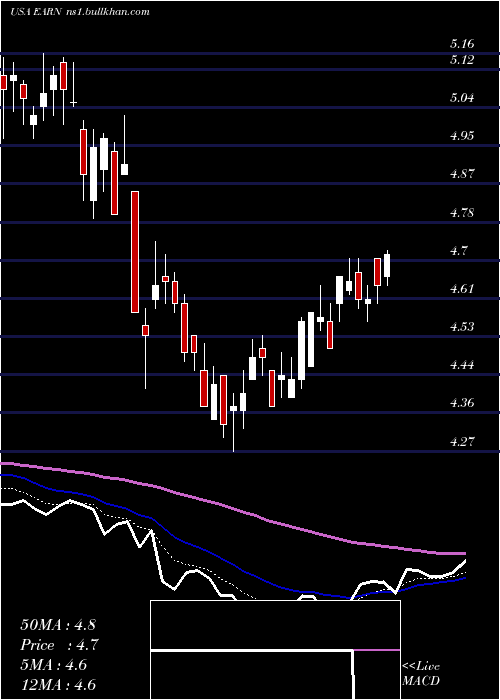This screenshot has width=500, height=700.
Task: Click the lowest candlestick wick reaching 4.27
Action: (x=233, y=422)
